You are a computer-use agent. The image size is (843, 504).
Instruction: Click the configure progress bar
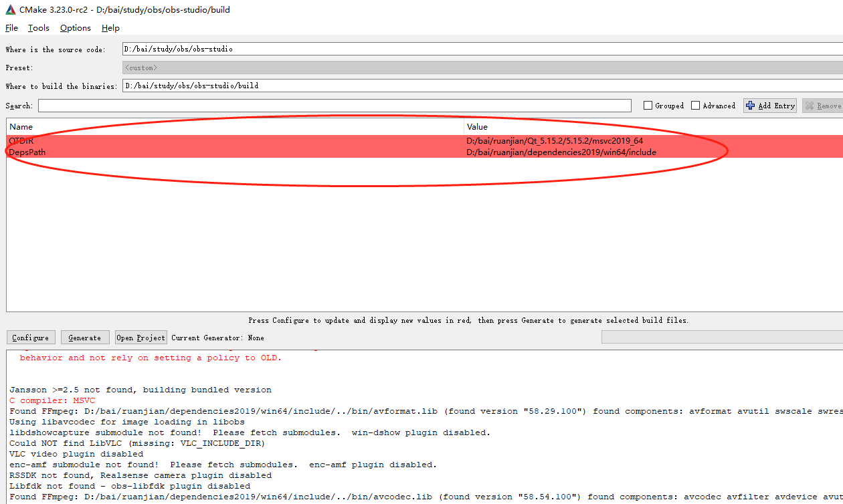point(722,338)
